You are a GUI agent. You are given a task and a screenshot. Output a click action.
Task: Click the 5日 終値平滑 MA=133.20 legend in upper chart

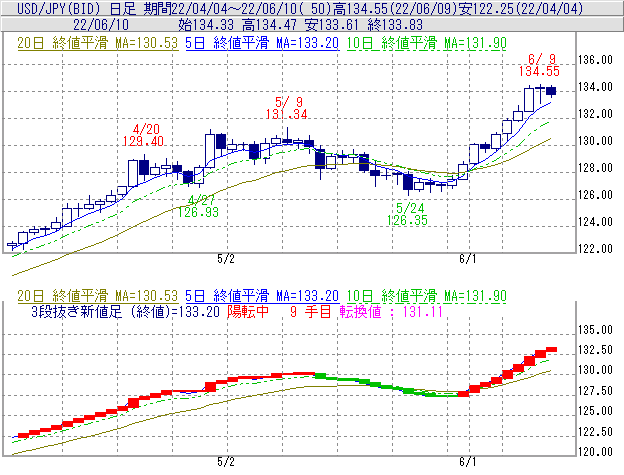click(262, 43)
